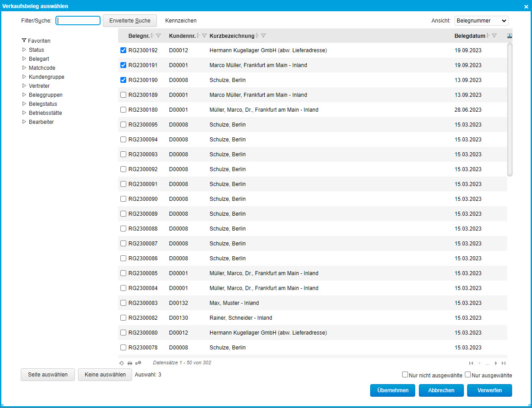This screenshot has width=532, height=408.
Task: Click the refresh icon below the table
Action: (x=121, y=363)
